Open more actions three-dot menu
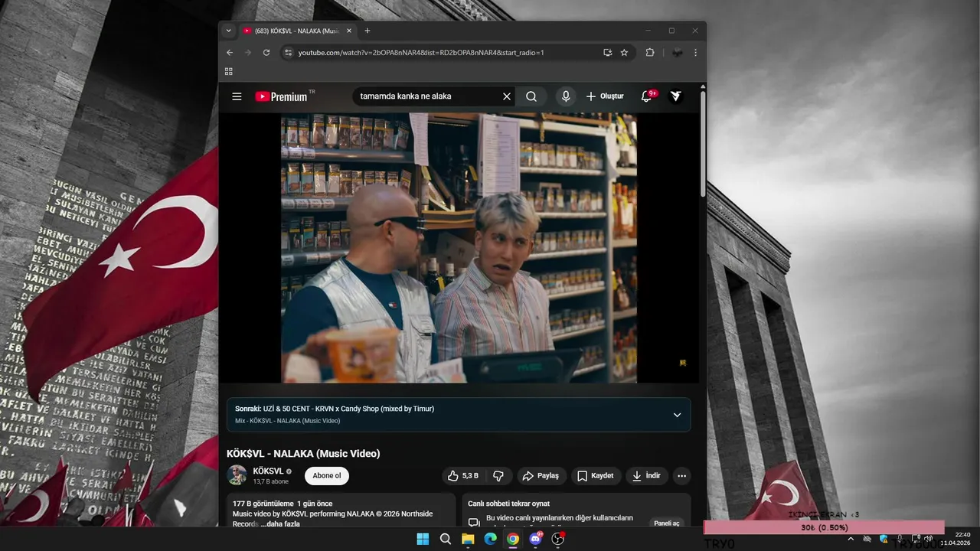Screen dimensions: 980x551 (x=681, y=476)
